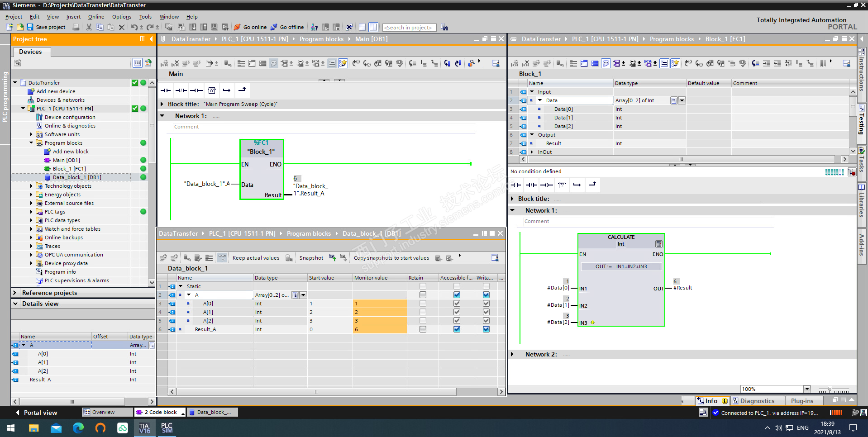Adjust the zoom slider in Block_1 editor
Image resolution: width=868 pixels, height=437 pixels.
[x=830, y=389]
